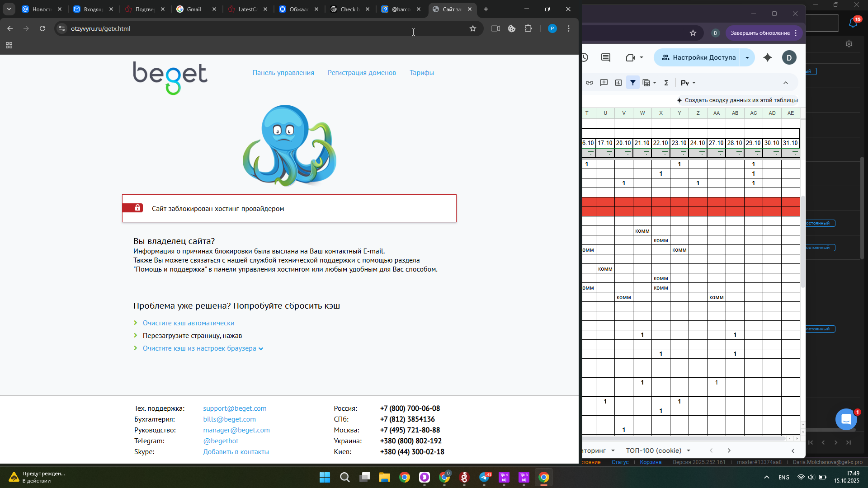868x488 pixels.
Task: Click 'Завершить обновление' button
Action: [760, 33]
